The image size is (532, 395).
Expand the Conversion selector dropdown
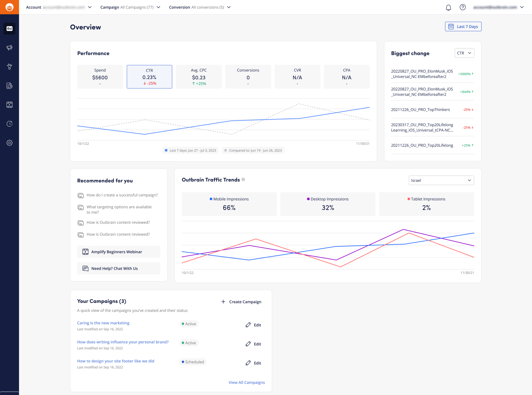pos(200,7)
